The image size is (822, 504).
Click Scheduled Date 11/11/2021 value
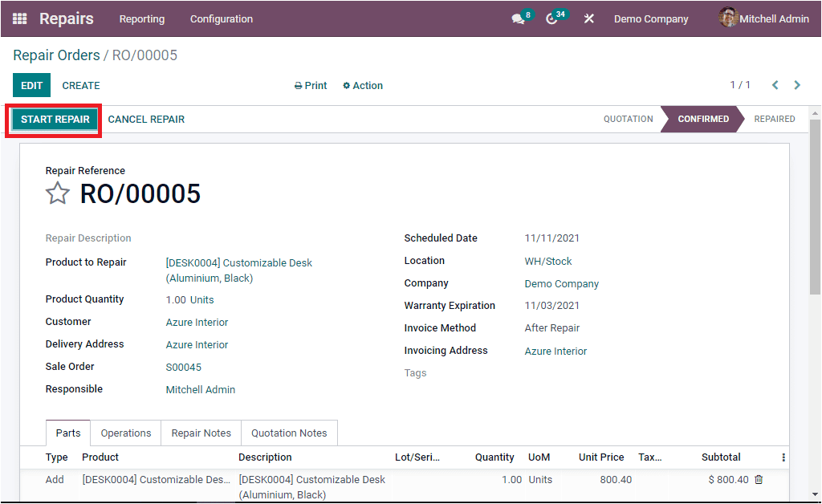point(551,238)
